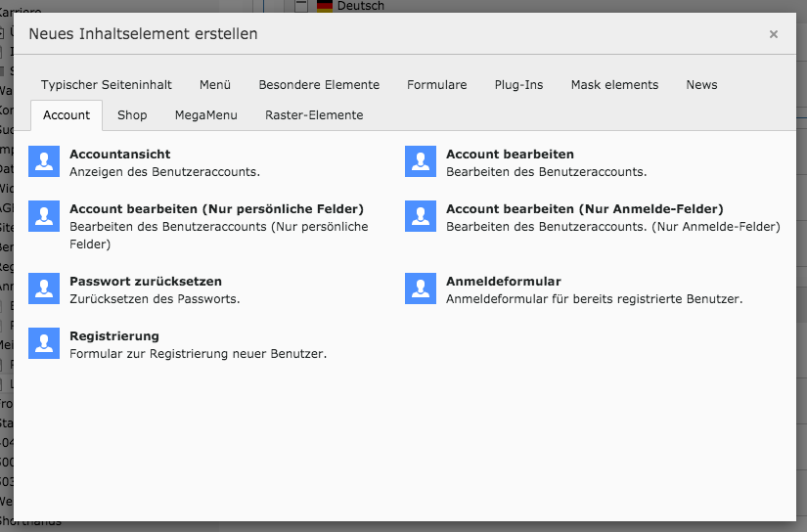The width and height of the screenshot is (807, 532).
Task: Click the Anmeldeformular user icon
Action: coord(421,288)
